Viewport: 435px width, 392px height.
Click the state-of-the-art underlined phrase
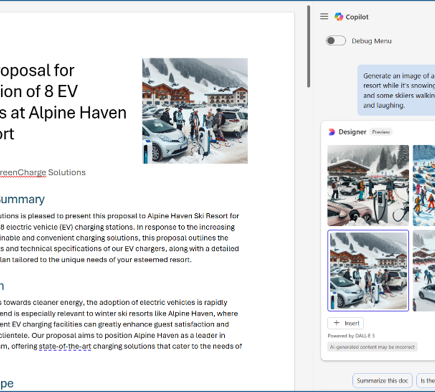(65, 346)
